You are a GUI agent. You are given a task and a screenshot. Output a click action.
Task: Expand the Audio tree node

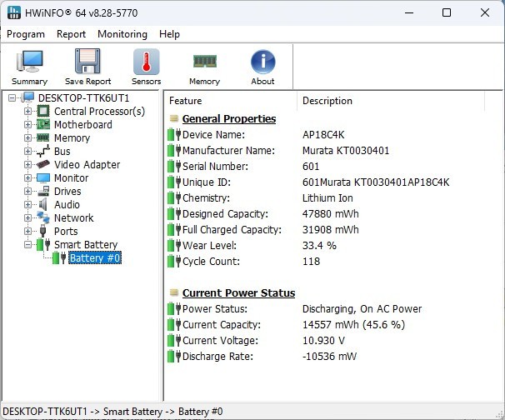28,204
